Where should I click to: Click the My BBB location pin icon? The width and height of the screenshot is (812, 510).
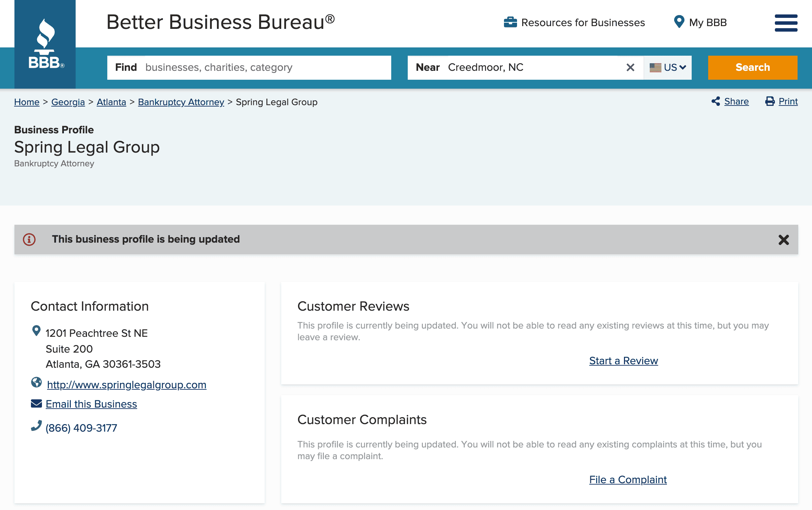tap(679, 22)
